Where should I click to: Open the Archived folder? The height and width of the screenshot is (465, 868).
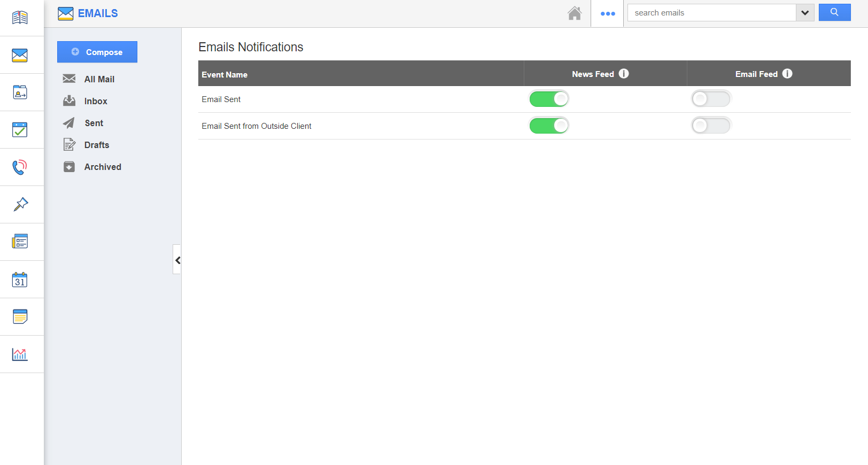(x=103, y=167)
